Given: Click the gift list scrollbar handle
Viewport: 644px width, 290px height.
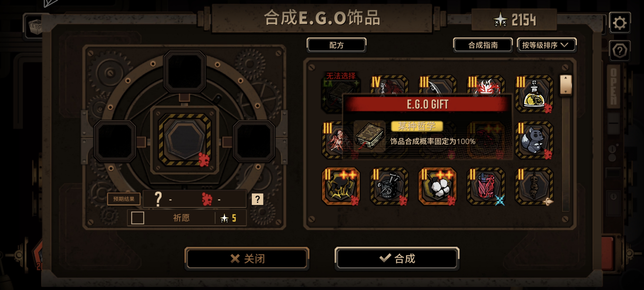Looking at the screenshot, I should (x=566, y=84).
